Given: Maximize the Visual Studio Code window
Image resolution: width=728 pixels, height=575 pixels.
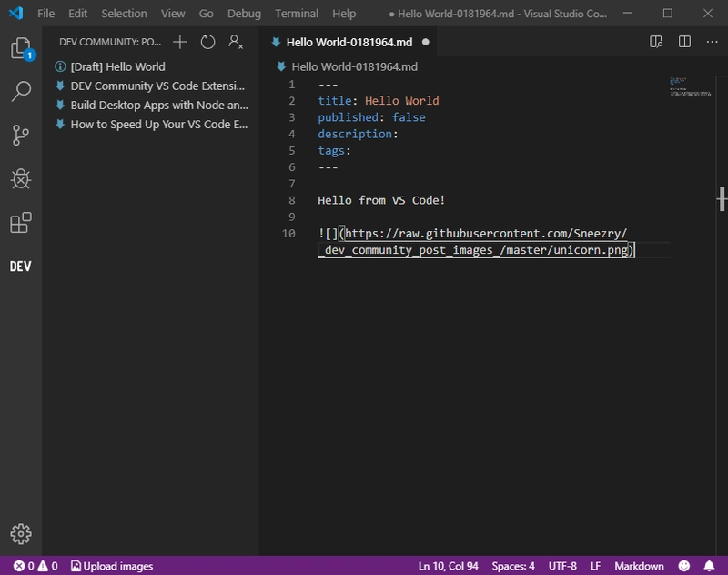Looking at the screenshot, I should (x=668, y=14).
